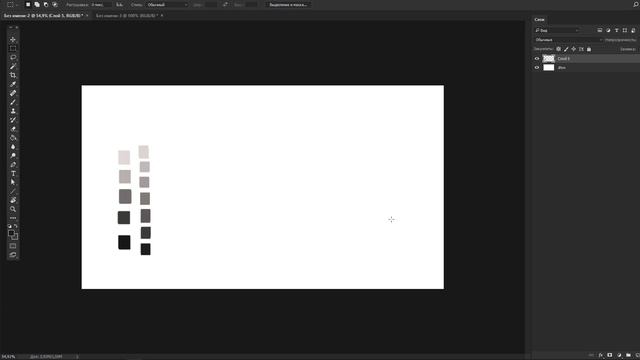
Task: Click the Feather input field
Action: [100, 4]
